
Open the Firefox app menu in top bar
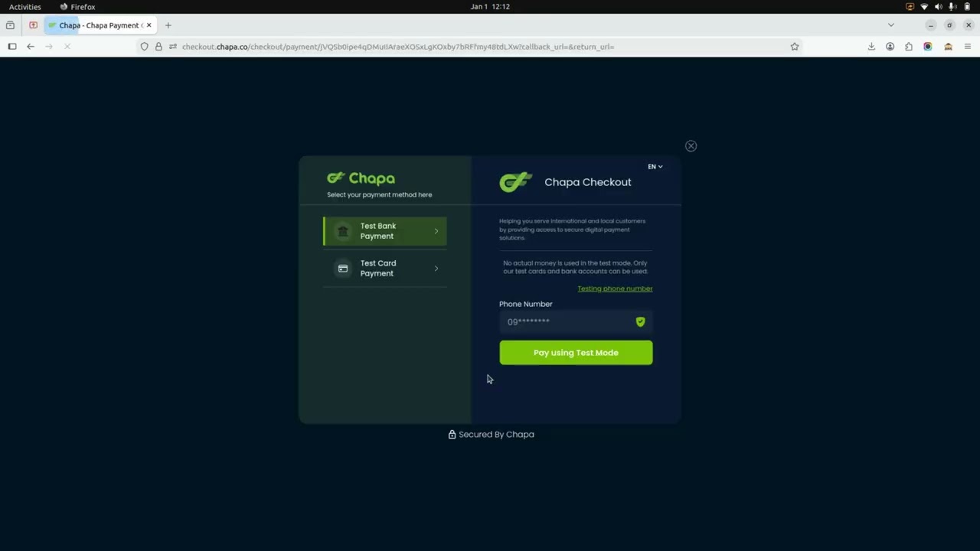(78, 7)
